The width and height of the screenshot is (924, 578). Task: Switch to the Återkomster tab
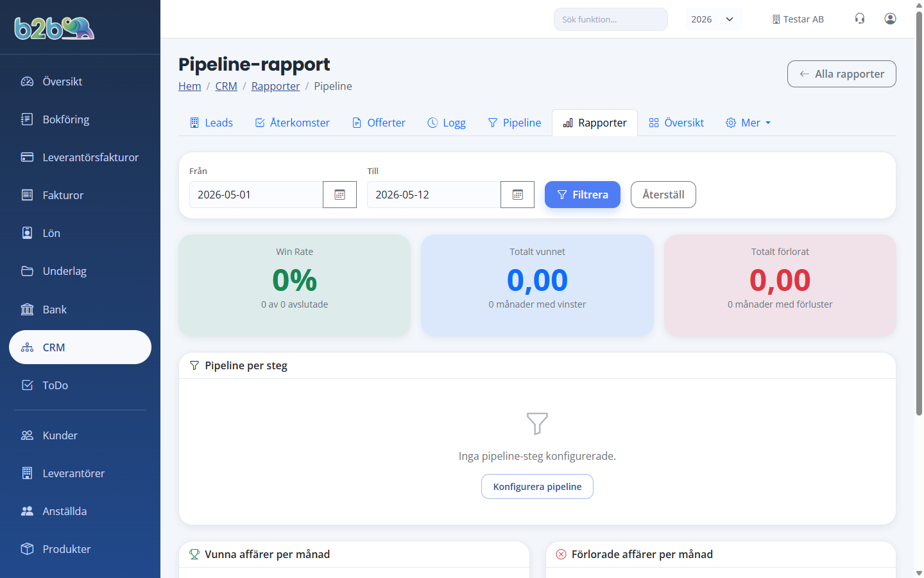coord(293,123)
